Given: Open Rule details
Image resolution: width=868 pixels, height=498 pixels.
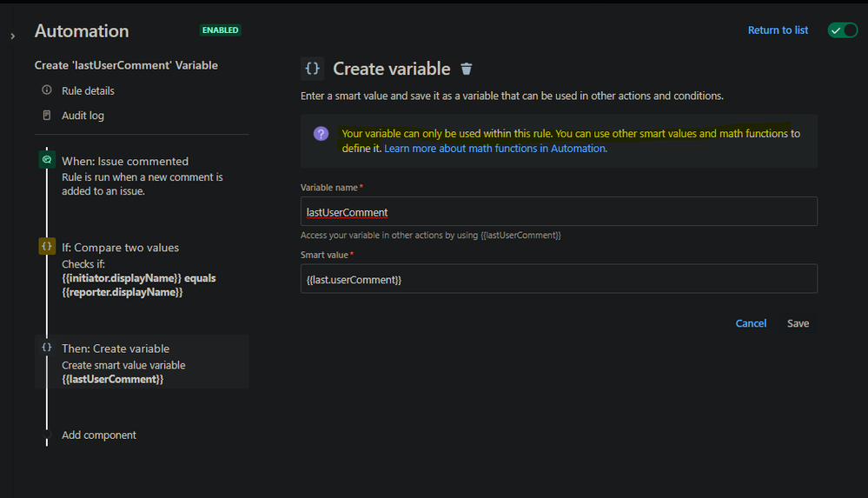Looking at the screenshot, I should 88,91.
